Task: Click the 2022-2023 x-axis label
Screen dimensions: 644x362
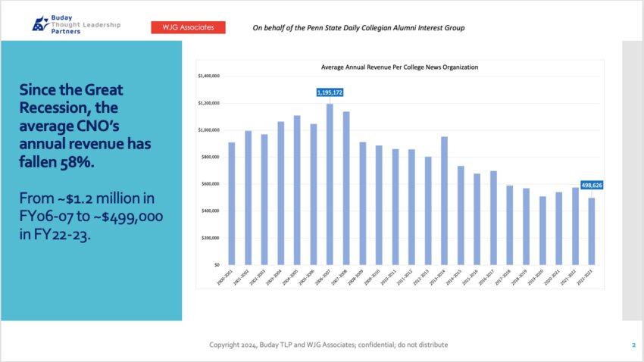Action: coord(585,277)
